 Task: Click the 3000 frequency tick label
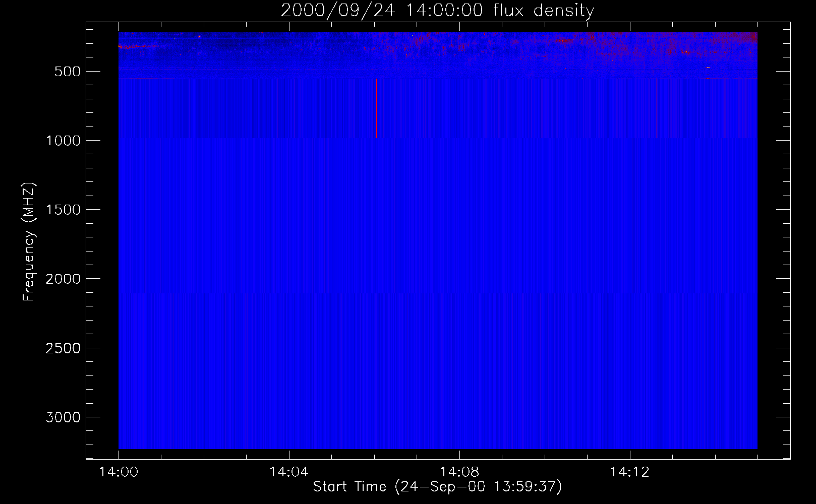click(x=63, y=417)
